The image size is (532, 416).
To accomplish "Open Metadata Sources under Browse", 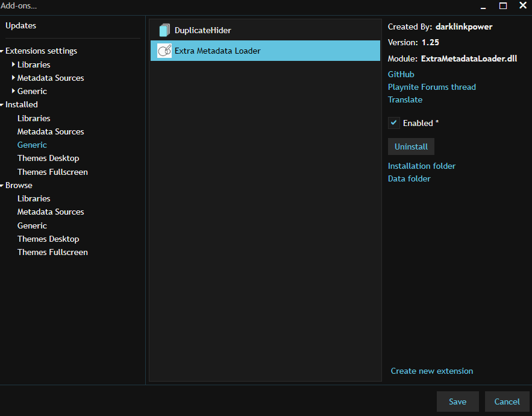I will 51,212.
